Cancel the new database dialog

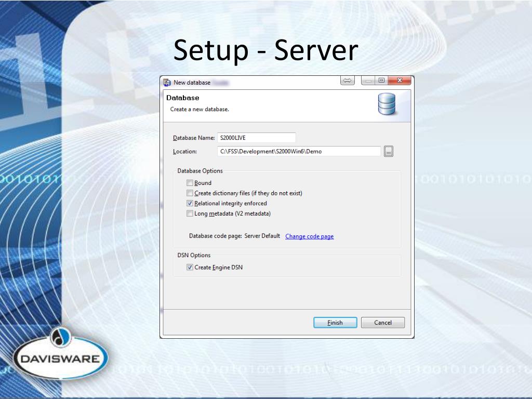click(383, 323)
